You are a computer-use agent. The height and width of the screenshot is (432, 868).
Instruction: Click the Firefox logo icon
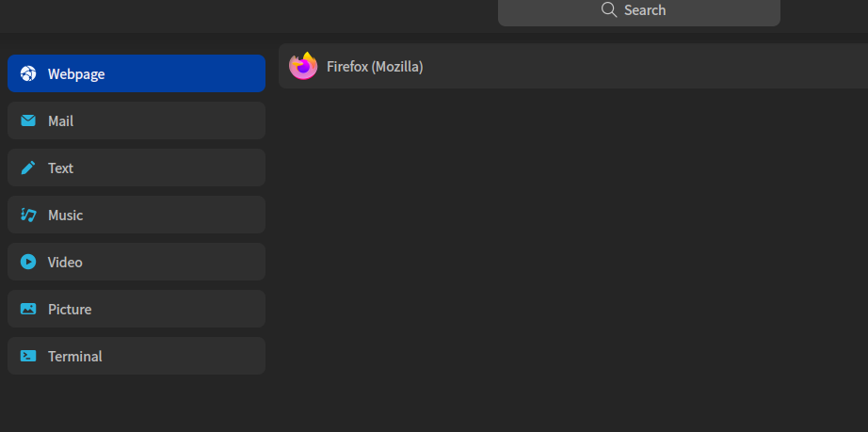[303, 66]
